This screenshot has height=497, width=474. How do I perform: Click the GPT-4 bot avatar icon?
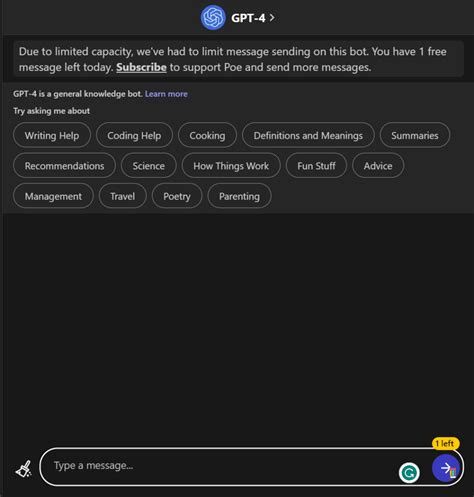pyautogui.click(x=213, y=18)
